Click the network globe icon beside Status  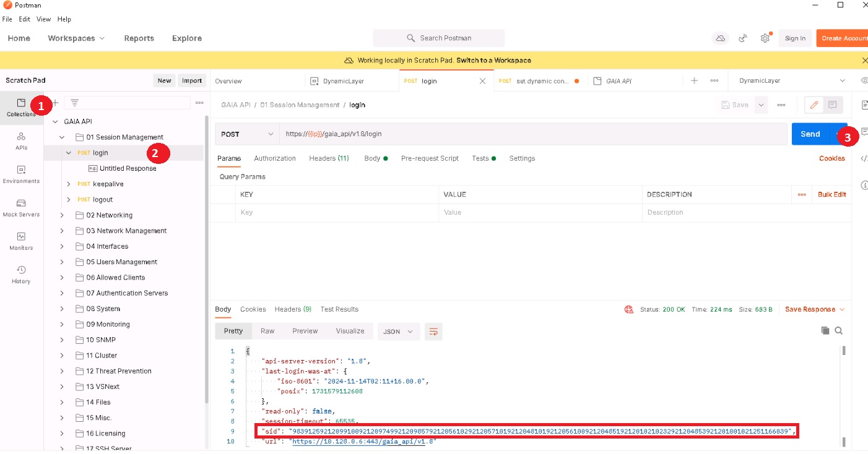click(629, 309)
